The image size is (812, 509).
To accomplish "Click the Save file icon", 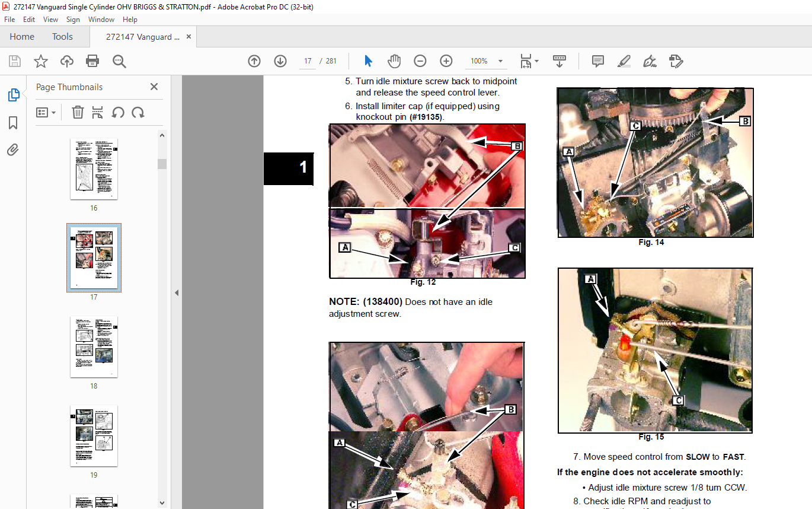I will pyautogui.click(x=15, y=61).
